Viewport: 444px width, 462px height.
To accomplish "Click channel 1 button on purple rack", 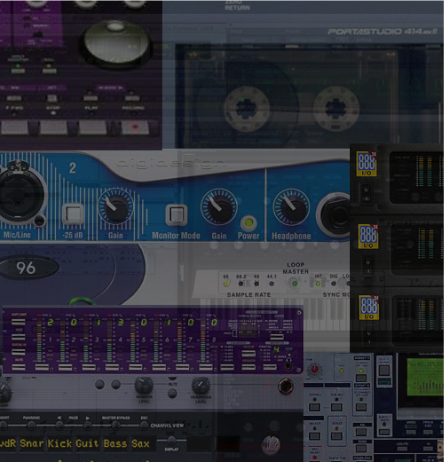I will [x=42, y=368].
